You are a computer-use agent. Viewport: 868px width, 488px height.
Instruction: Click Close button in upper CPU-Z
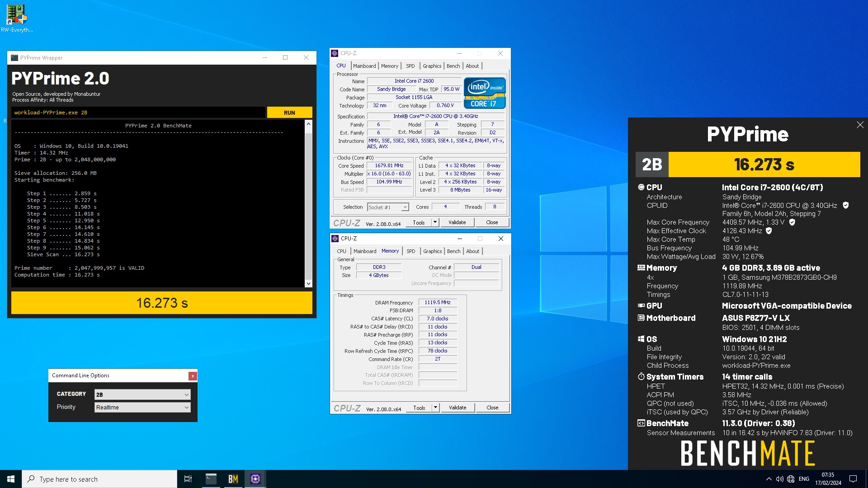click(492, 222)
